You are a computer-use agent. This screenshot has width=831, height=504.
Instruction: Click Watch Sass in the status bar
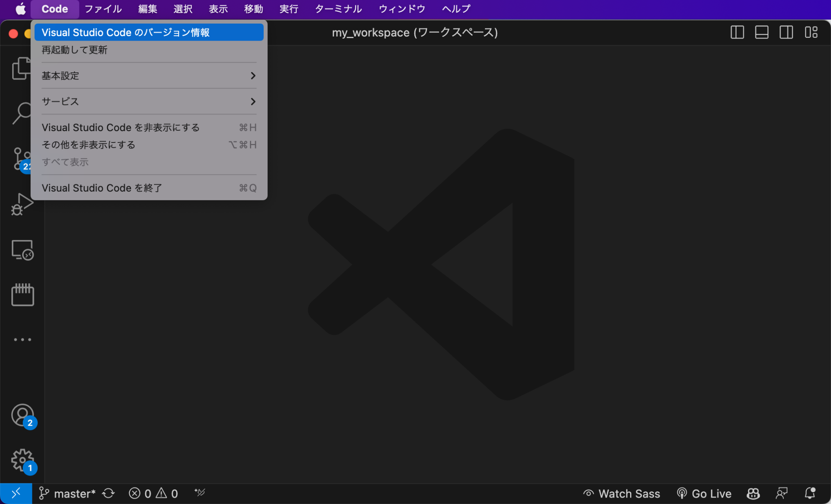622,493
